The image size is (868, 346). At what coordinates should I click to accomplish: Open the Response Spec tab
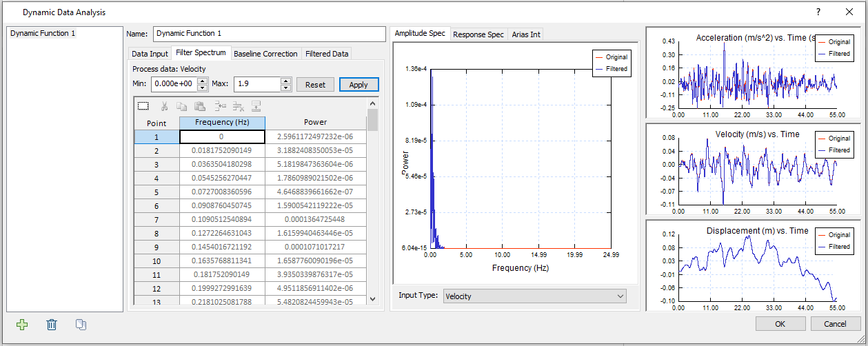tap(478, 34)
